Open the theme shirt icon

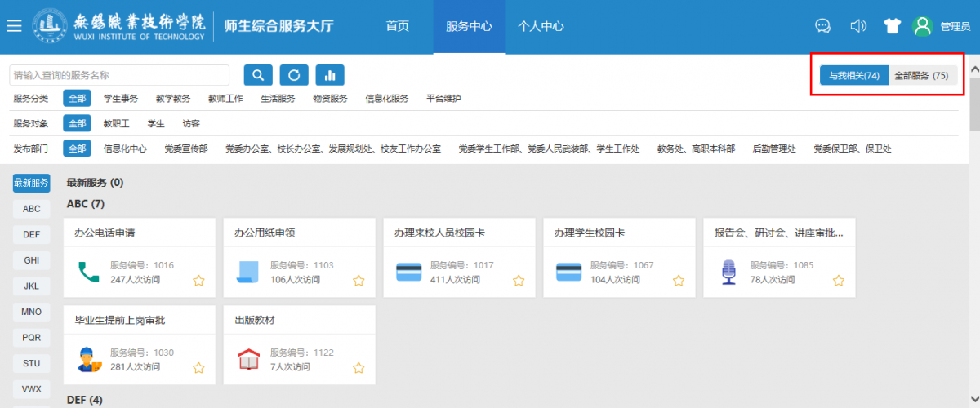click(892, 26)
